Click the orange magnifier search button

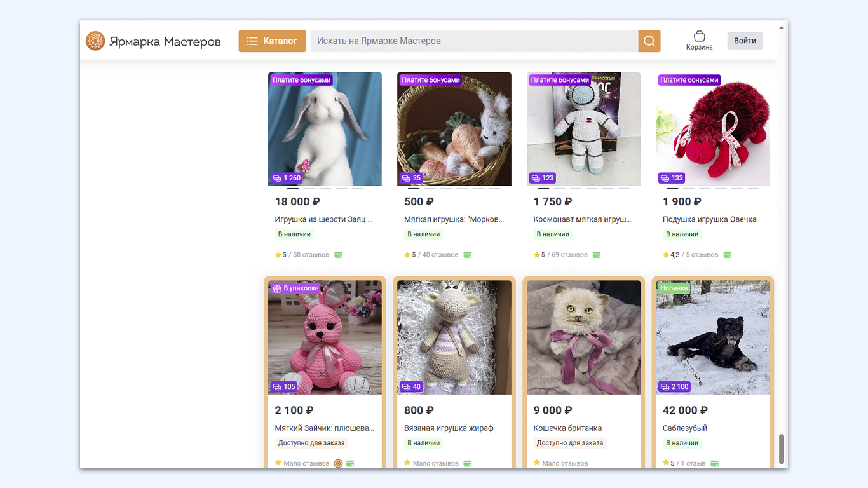pos(649,41)
